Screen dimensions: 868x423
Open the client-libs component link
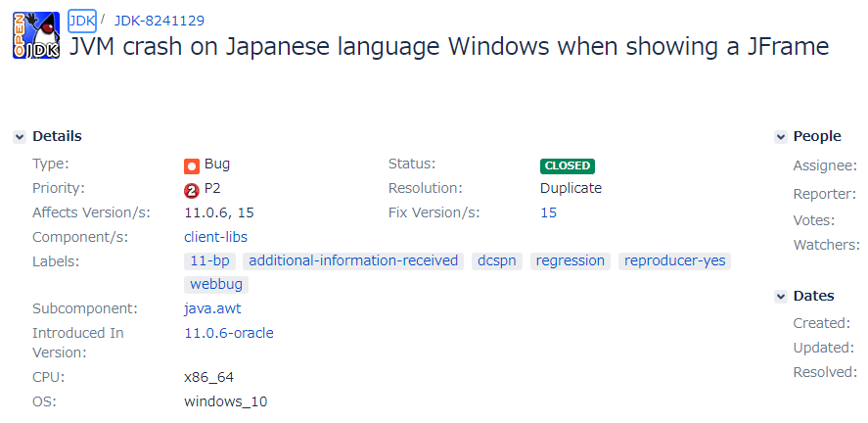[215, 237]
